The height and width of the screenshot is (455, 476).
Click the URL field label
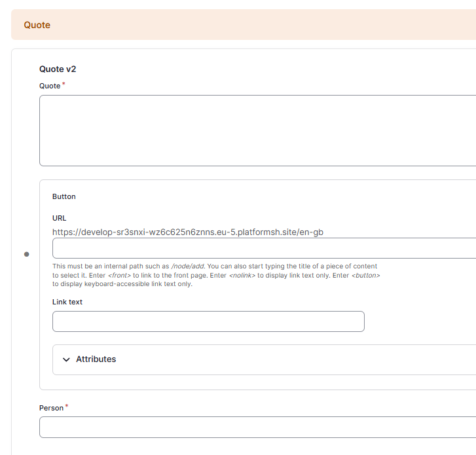(x=59, y=218)
